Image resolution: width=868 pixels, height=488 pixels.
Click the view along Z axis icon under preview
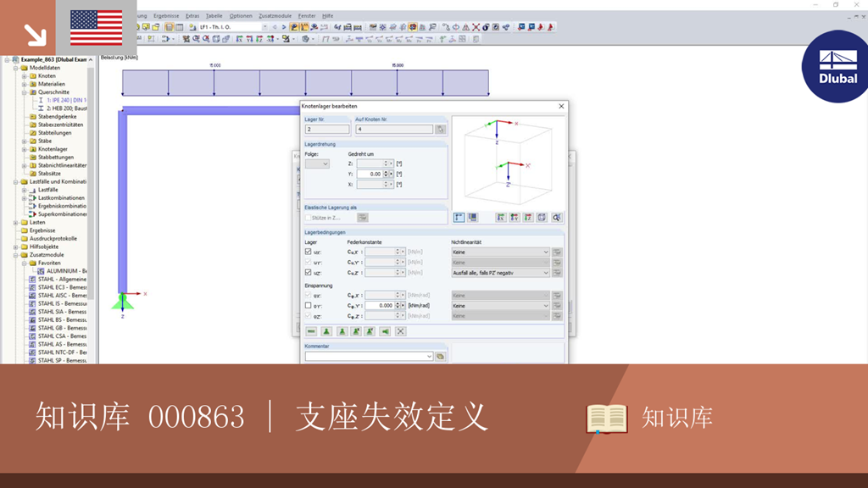coord(528,218)
